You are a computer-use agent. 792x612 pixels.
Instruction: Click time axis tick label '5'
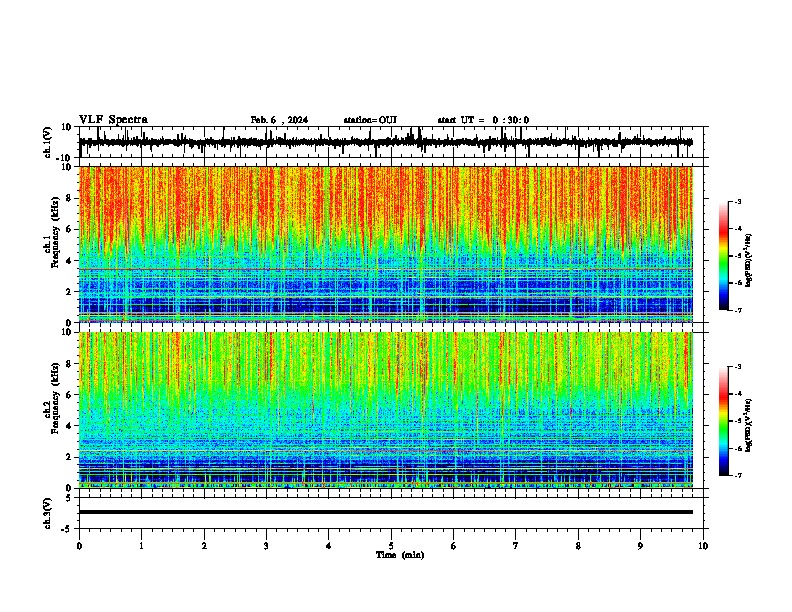[x=391, y=546]
